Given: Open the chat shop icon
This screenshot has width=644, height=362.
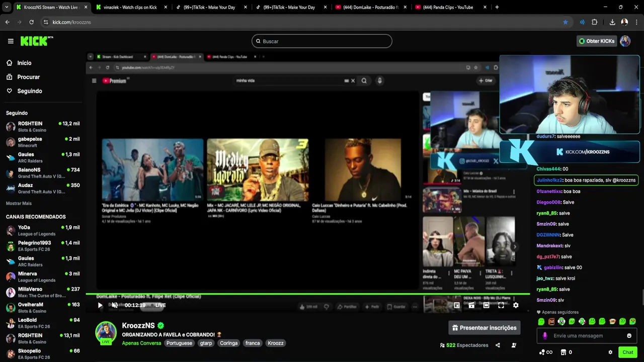Looking at the screenshot, I should coord(563,352).
